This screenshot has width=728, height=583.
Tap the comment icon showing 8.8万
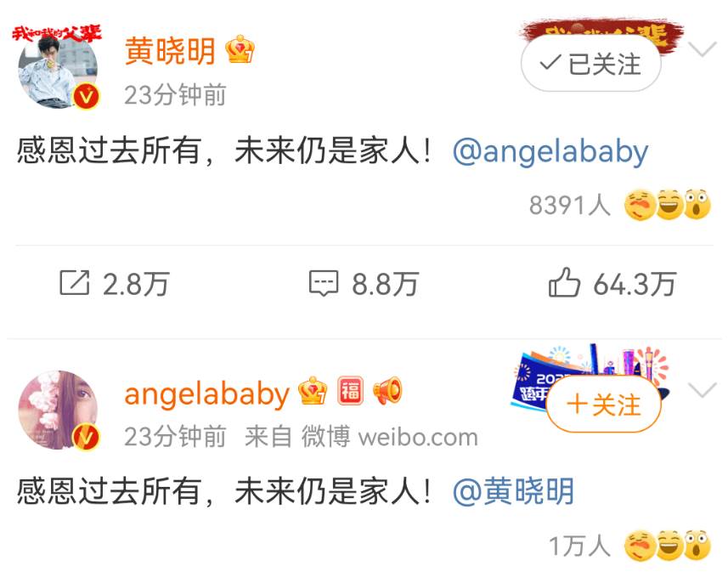(324, 283)
